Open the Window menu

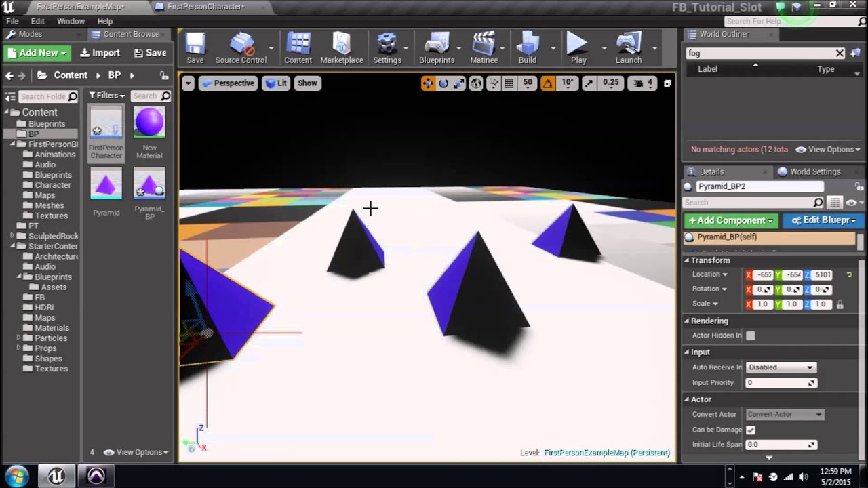(71, 21)
